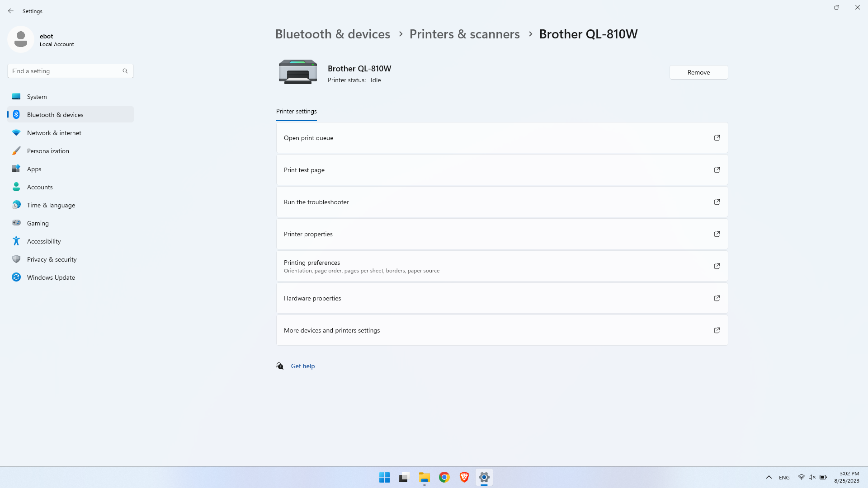Click the Accounts person icon
868x488 pixels.
coord(16,187)
